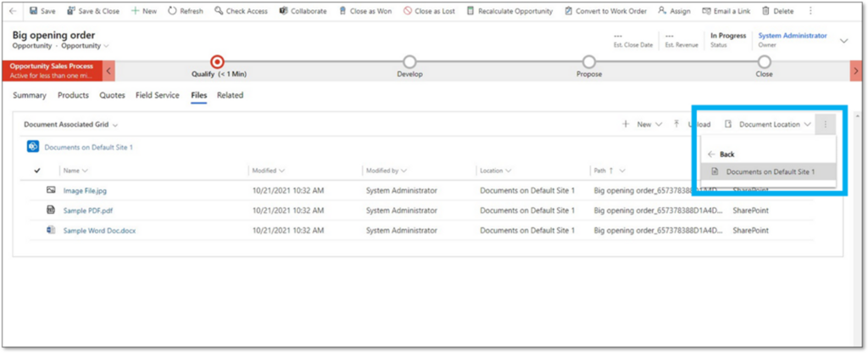
Task: Open the grid's New dropdown
Action: tap(643, 125)
